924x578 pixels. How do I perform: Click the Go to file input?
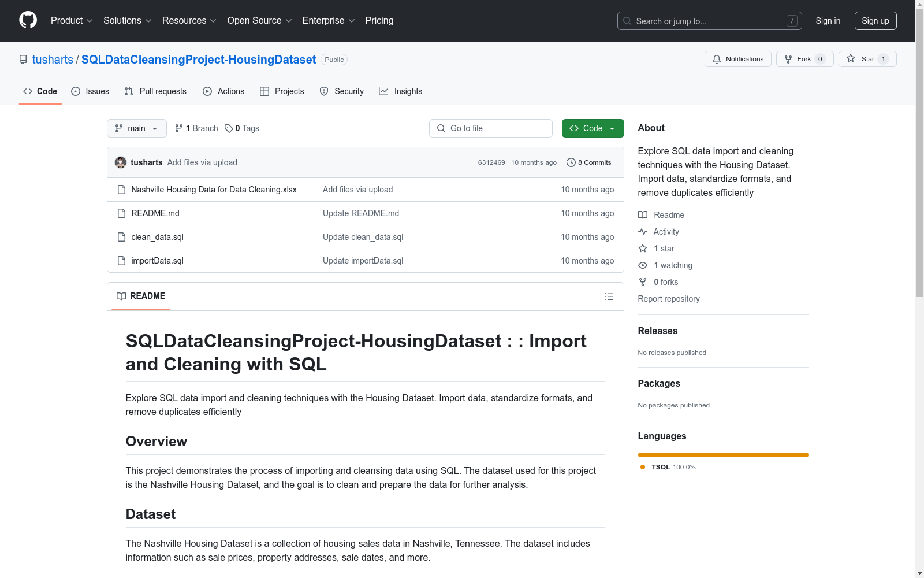tap(491, 128)
